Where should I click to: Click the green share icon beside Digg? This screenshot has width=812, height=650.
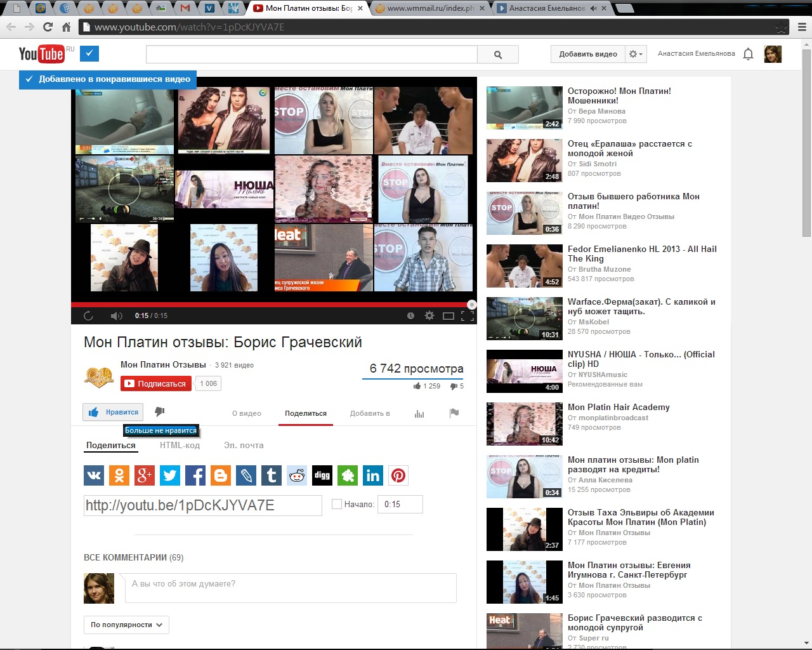[x=348, y=475]
